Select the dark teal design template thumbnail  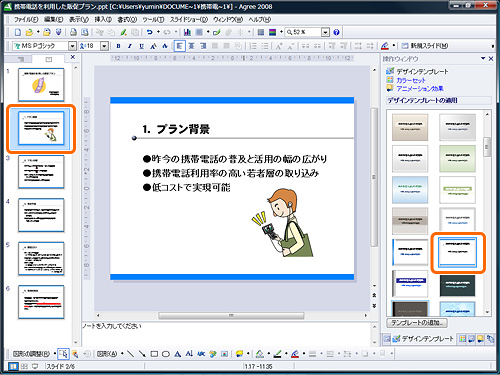[x=458, y=285]
